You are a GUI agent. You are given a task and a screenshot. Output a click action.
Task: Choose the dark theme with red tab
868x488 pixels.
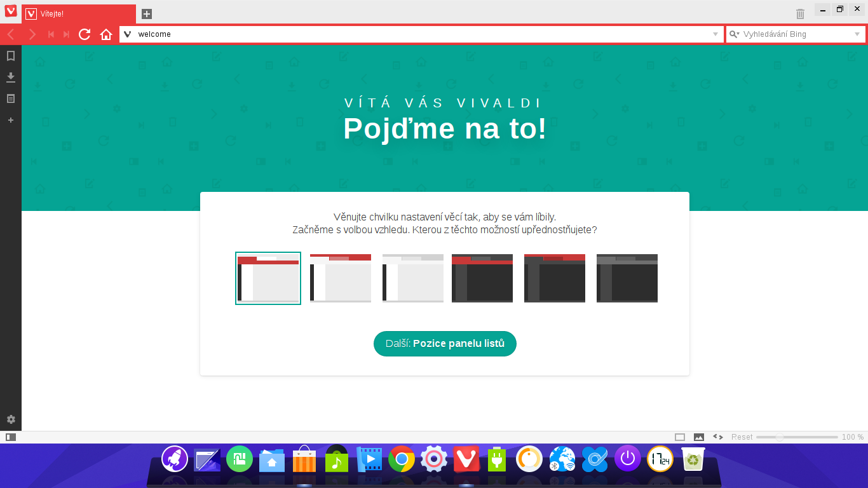(482, 278)
